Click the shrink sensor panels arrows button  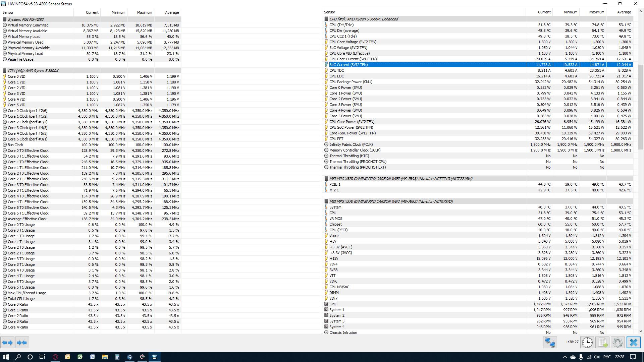22,343
